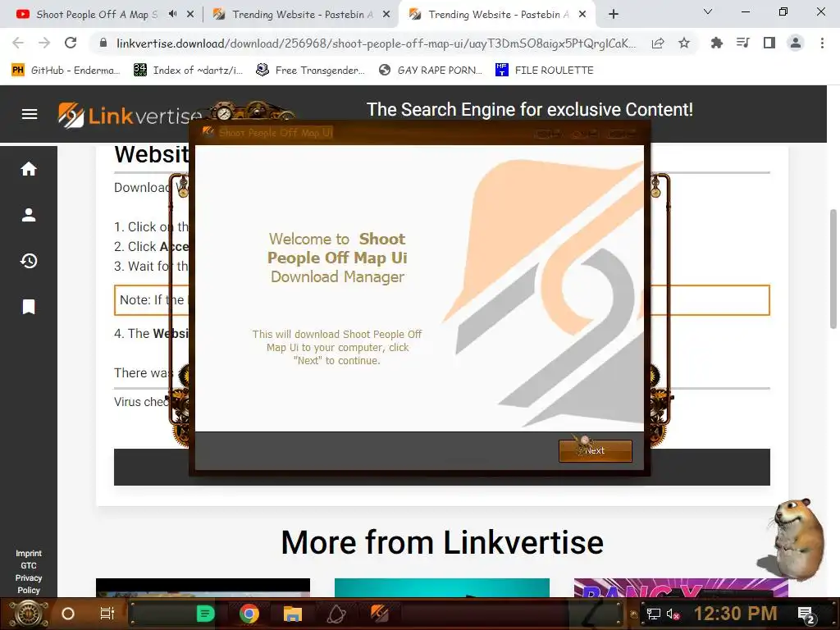Open the orbit-shaped app icon on the taskbar
Screen dimensions: 840x630
[336, 614]
